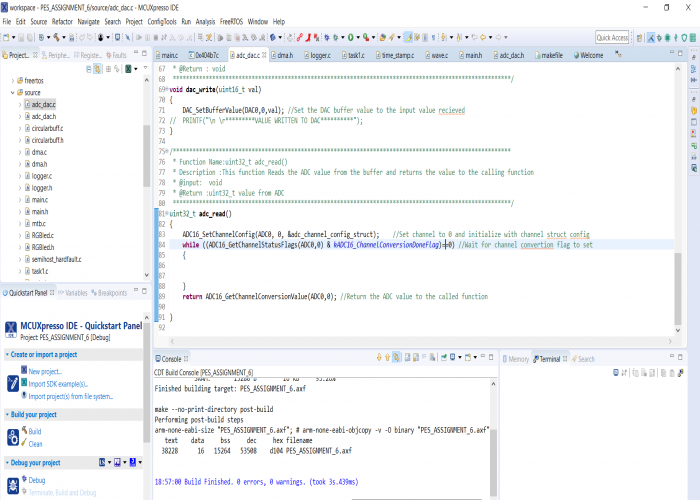Show hidden editor tabs list chevron

[618, 54]
